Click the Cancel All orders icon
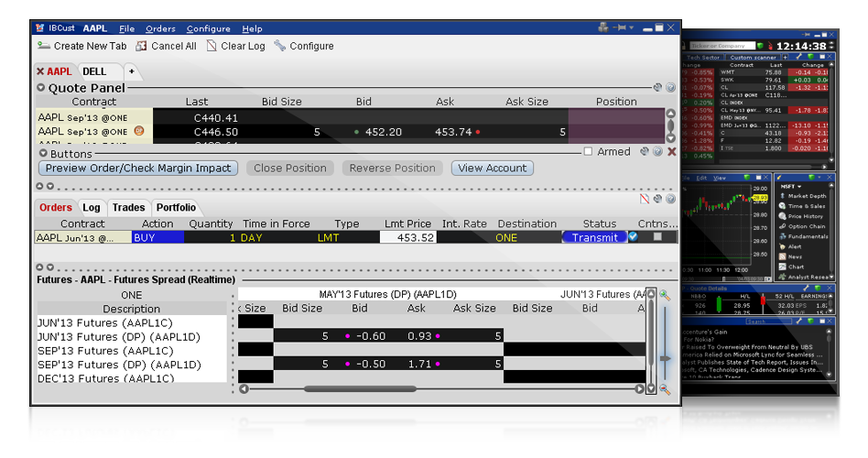The height and width of the screenshot is (458, 868). pos(142,46)
